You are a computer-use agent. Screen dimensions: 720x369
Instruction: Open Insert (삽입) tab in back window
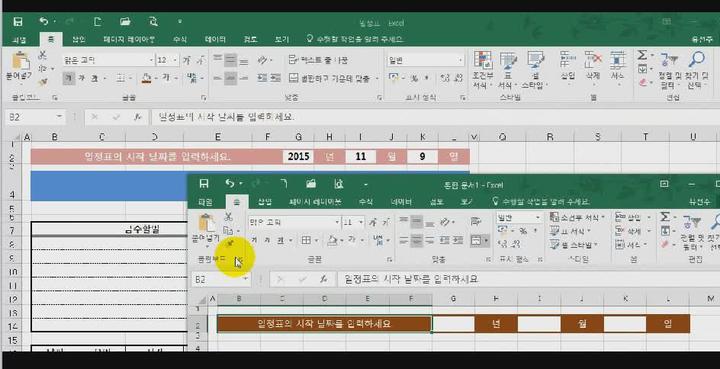point(79,40)
